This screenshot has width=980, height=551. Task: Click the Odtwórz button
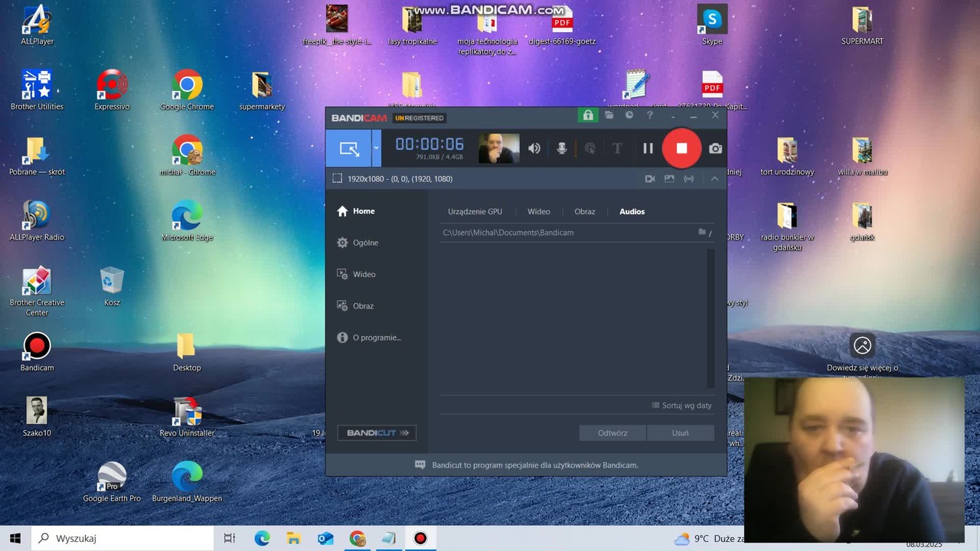[612, 433]
